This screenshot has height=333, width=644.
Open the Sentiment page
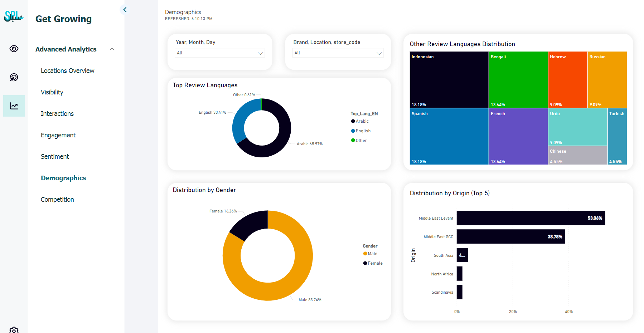point(55,157)
